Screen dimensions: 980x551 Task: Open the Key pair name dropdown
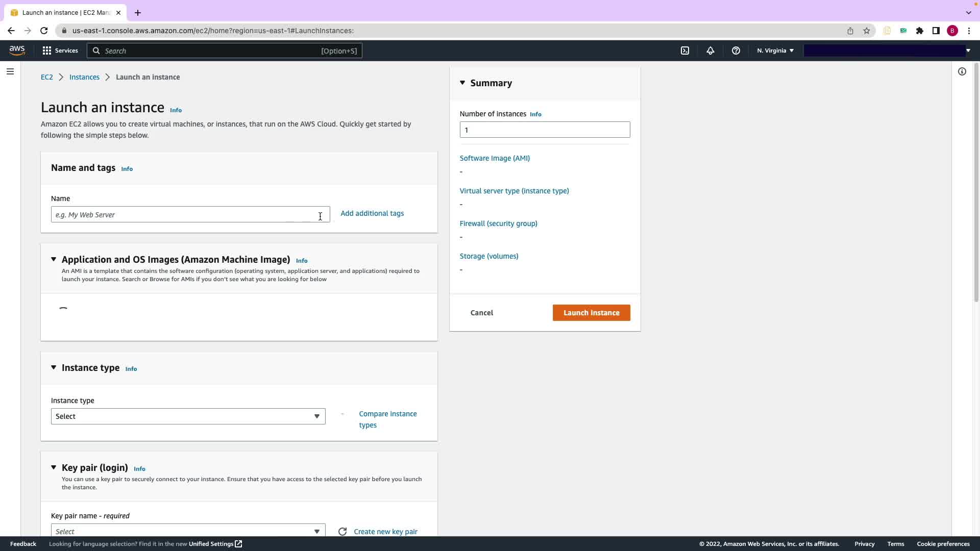click(188, 531)
